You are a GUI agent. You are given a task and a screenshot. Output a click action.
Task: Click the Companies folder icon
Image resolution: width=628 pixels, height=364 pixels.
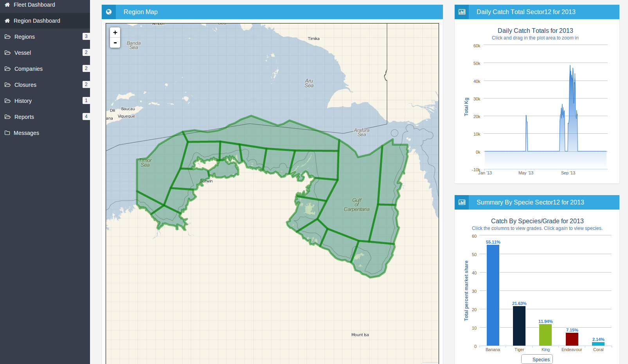[7, 69]
